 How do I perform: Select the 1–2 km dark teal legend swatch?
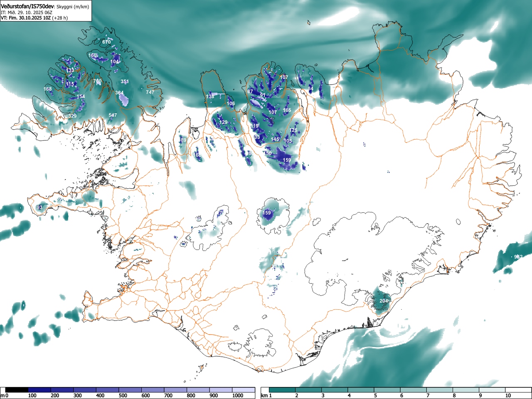[x=283, y=390]
